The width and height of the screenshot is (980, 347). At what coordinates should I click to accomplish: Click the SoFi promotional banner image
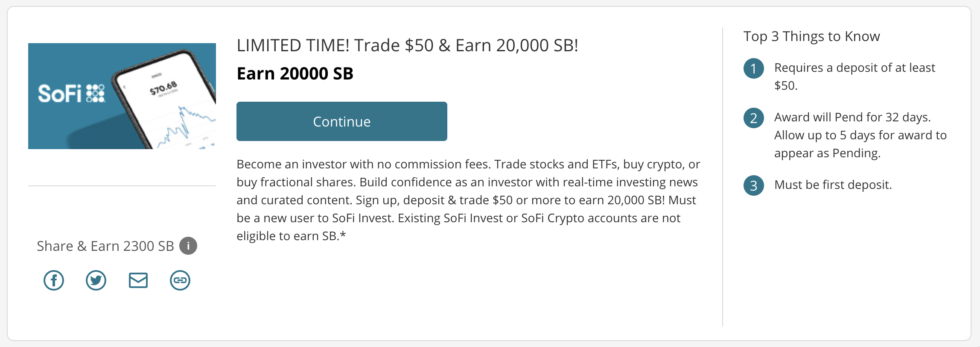[x=122, y=96]
